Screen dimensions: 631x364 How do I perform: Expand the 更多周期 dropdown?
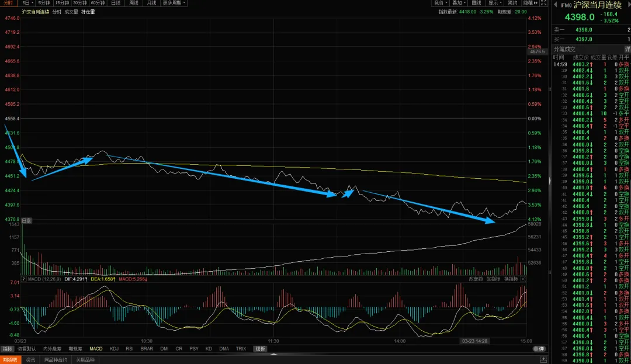[174, 3]
